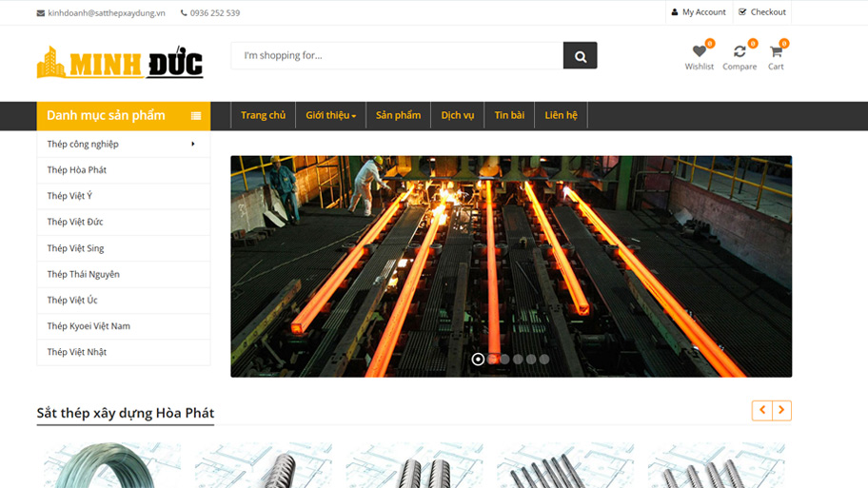Collapse the Danh mục sản phẩm panel

coord(124,116)
